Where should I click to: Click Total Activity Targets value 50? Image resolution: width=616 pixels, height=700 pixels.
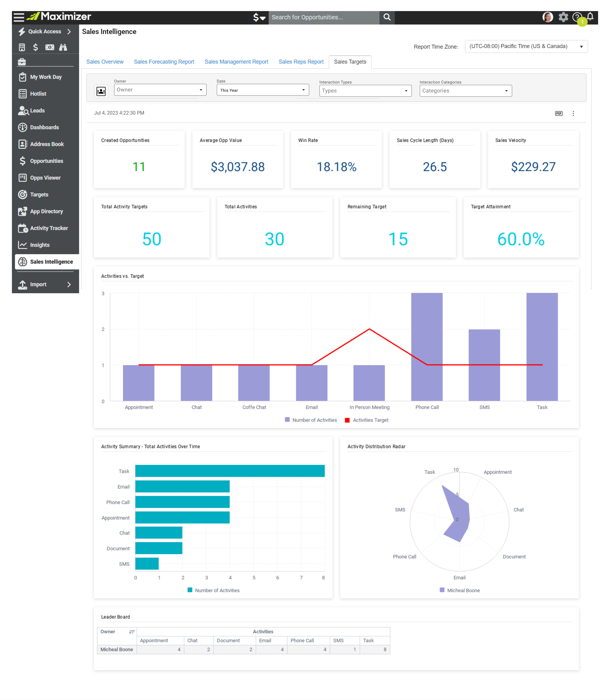[x=152, y=239]
